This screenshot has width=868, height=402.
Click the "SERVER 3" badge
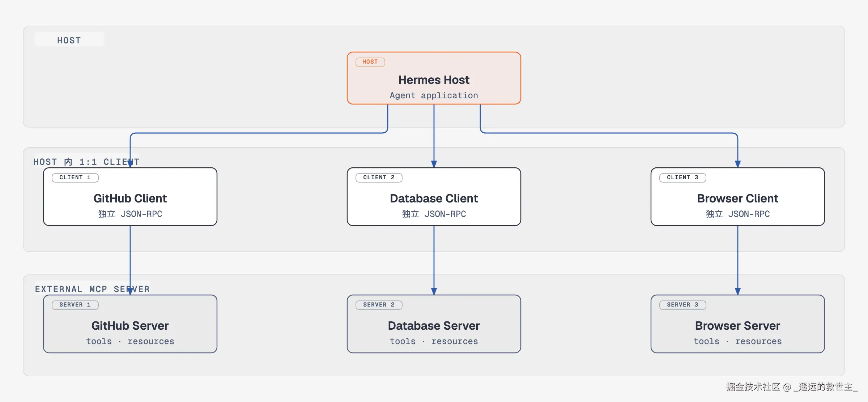tap(683, 305)
